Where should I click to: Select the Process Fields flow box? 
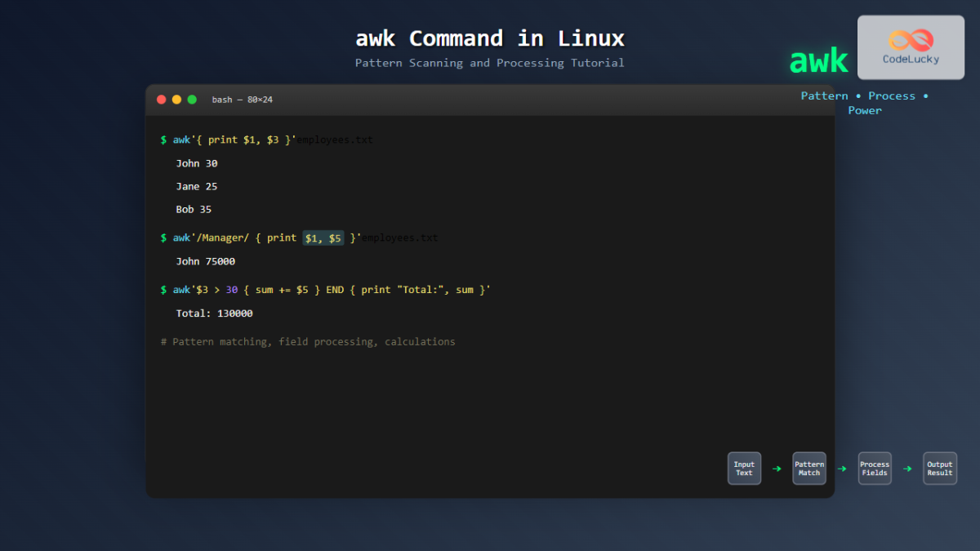875,469
